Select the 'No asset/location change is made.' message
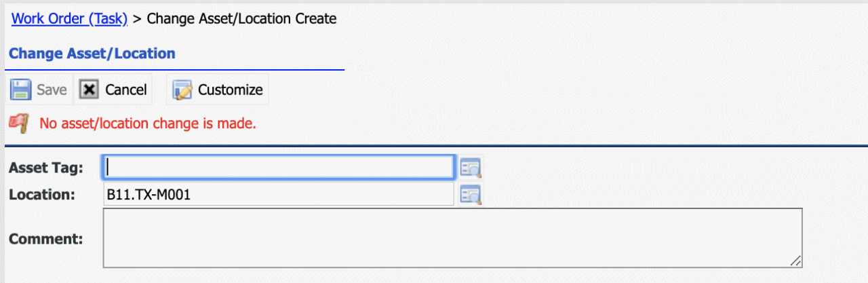Image resolution: width=868 pixels, height=283 pixels. 148,124
